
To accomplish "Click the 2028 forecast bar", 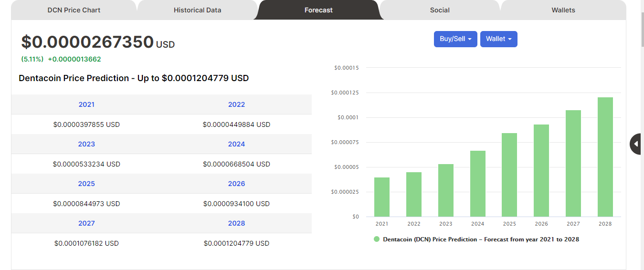I will point(605,157).
